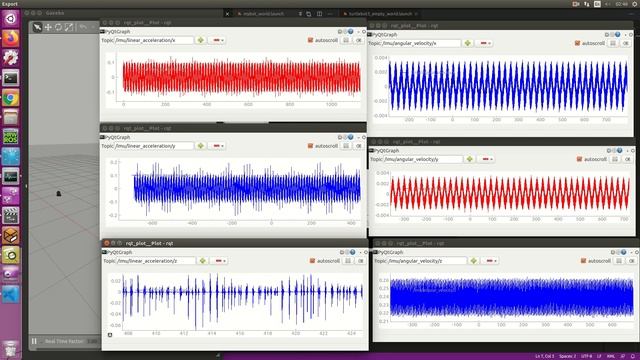Screen dimensions: 640x360
Task: Toggle autoscroll in linear_acceleration/z plot
Action: click(x=325, y=260)
